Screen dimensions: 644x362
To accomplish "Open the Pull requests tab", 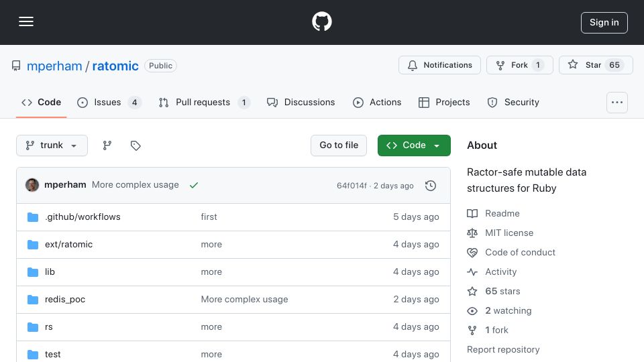I will pyautogui.click(x=204, y=102).
